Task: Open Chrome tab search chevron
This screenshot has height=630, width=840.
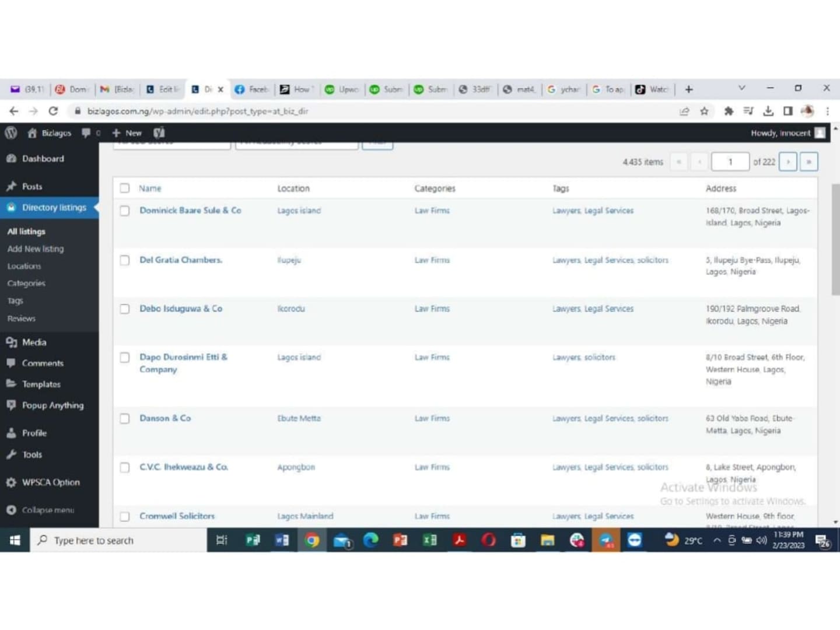Action: (741, 88)
